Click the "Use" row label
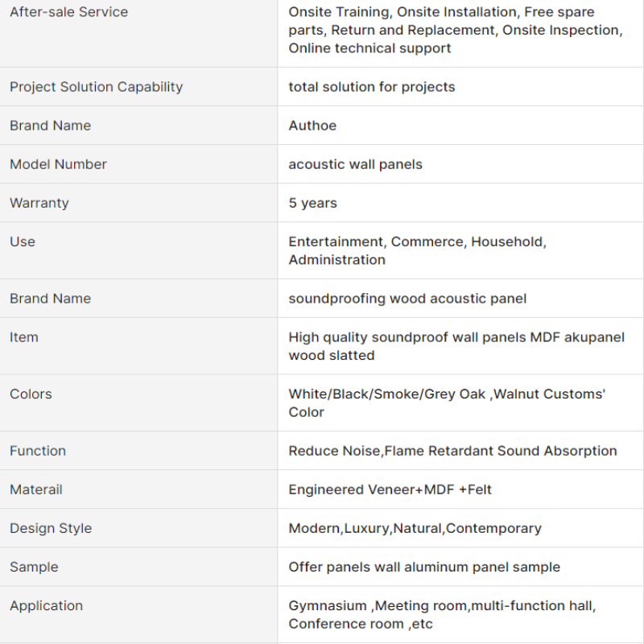The width and height of the screenshot is (644, 644). [x=23, y=242]
